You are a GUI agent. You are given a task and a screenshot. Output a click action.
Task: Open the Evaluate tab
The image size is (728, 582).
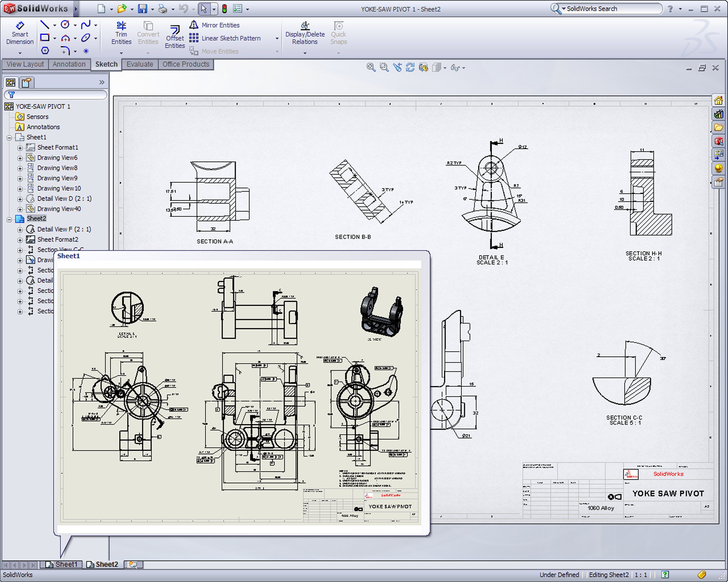pos(139,64)
